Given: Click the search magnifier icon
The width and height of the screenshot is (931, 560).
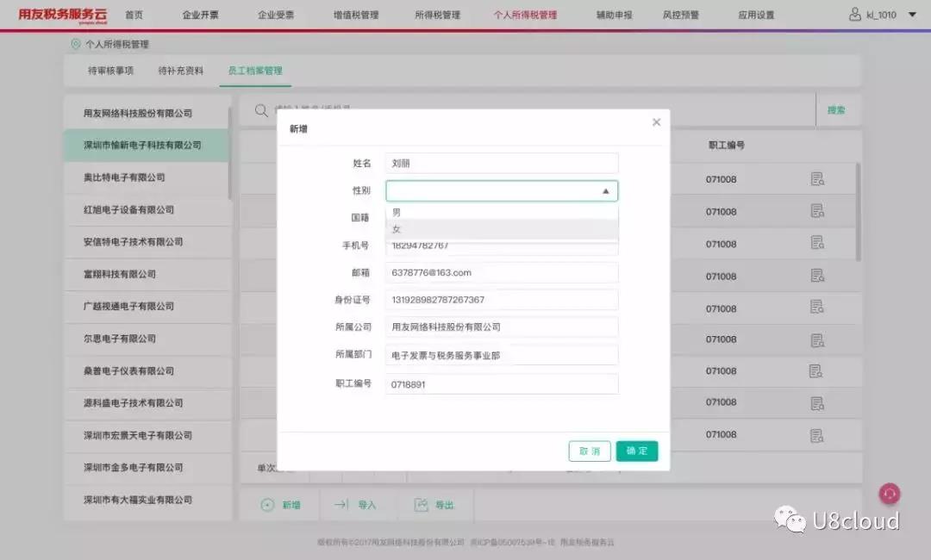Looking at the screenshot, I should 261,110.
